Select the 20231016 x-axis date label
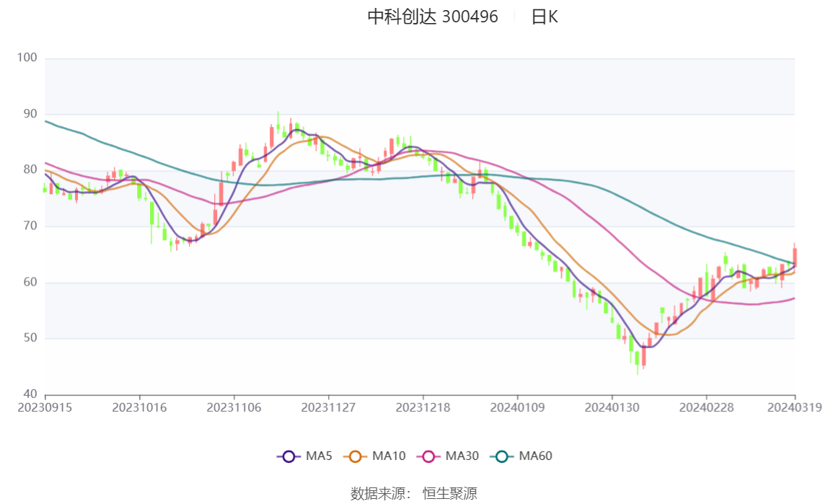 (139, 408)
